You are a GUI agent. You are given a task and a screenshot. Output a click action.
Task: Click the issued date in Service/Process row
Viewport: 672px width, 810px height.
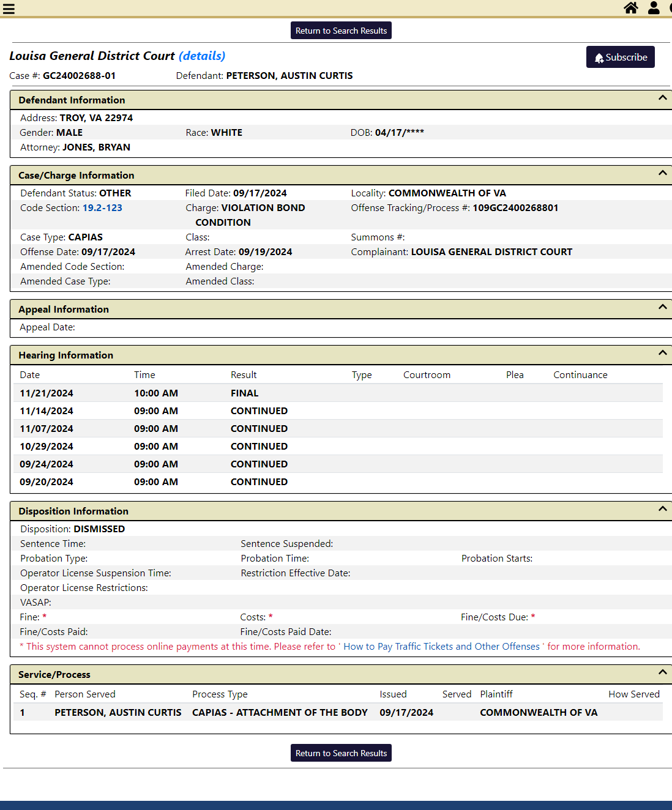406,713
